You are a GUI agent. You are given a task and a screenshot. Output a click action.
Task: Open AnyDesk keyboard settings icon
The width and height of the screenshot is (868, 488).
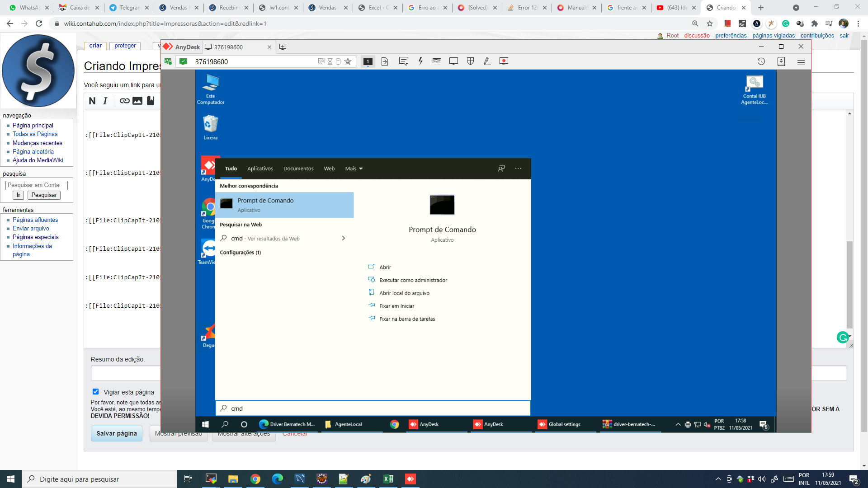point(437,61)
